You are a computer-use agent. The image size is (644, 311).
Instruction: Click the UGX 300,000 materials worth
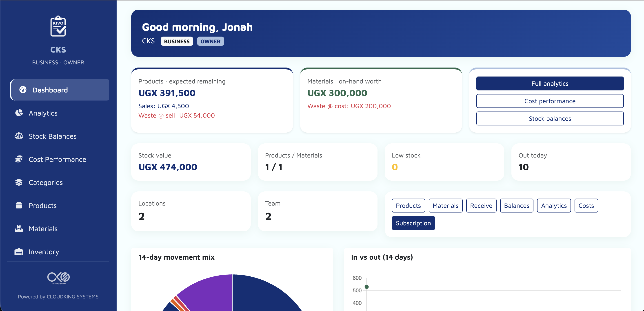(337, 93)
